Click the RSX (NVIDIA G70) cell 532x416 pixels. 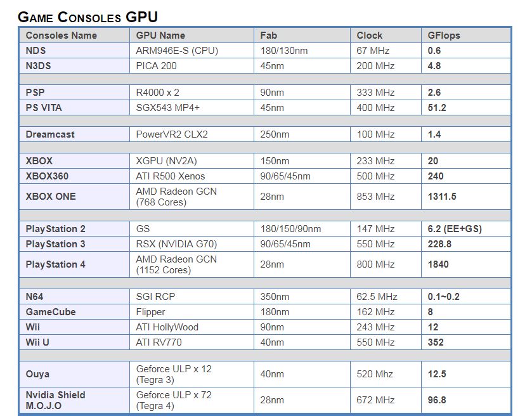pyautogui.click(x=176, y=244)
